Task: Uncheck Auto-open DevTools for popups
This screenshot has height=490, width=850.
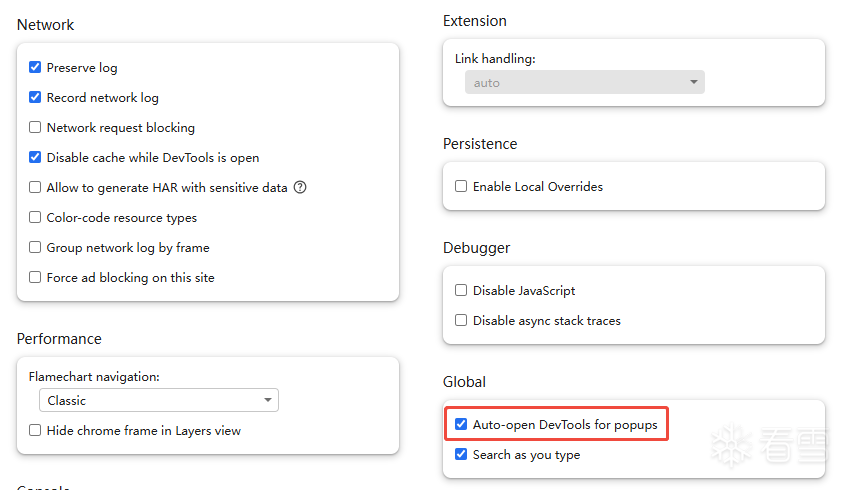Action: (x=461, y=425)
